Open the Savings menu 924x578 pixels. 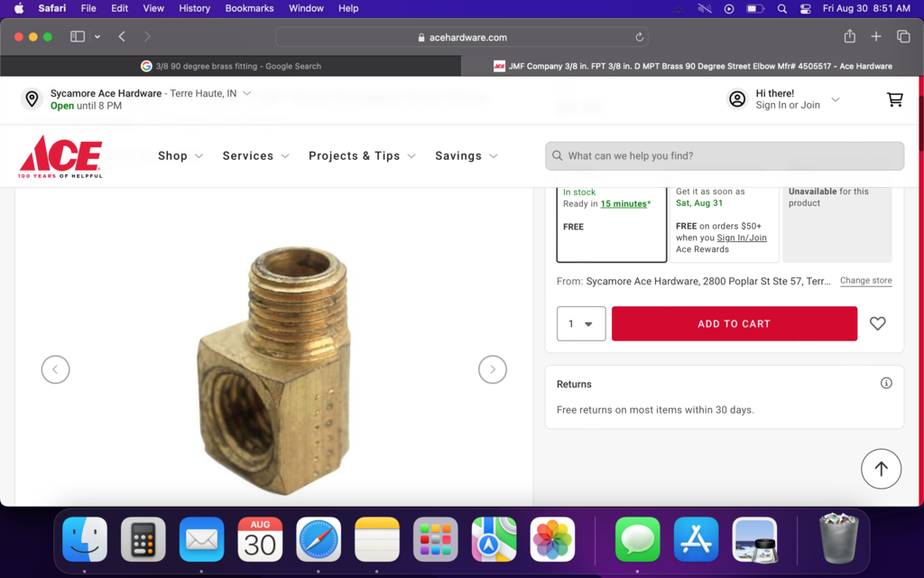click(x=466, y=156)
